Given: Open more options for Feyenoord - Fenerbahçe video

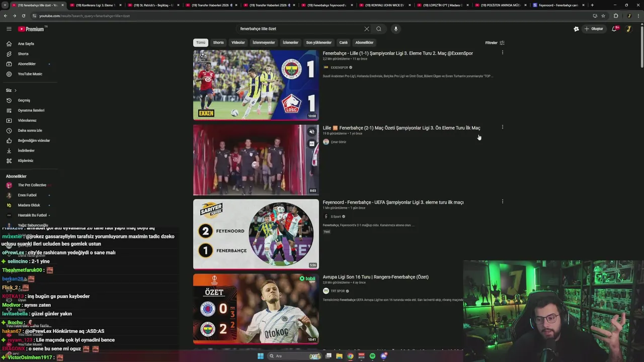Looking at the screenshot, I should [x=502, y=202].
